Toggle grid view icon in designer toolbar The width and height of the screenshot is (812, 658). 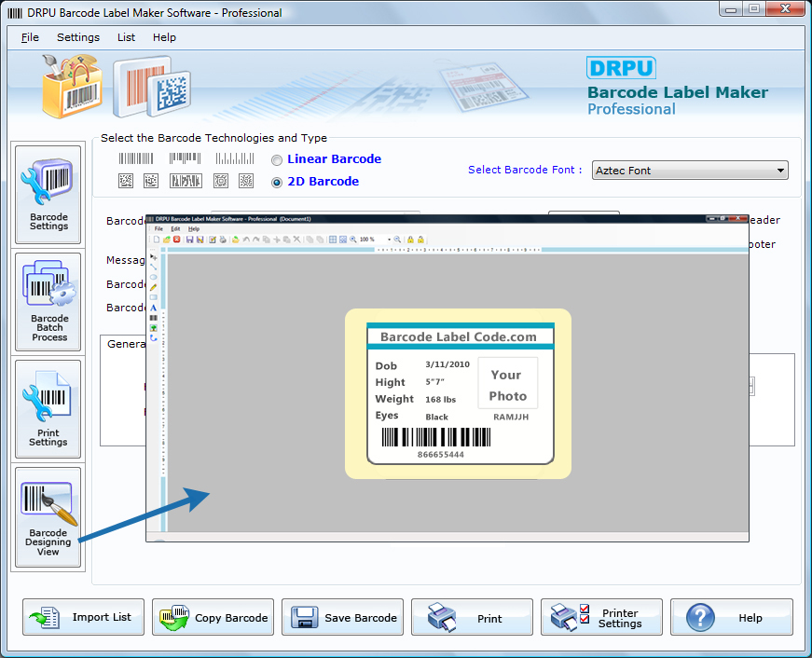point(333,240)
